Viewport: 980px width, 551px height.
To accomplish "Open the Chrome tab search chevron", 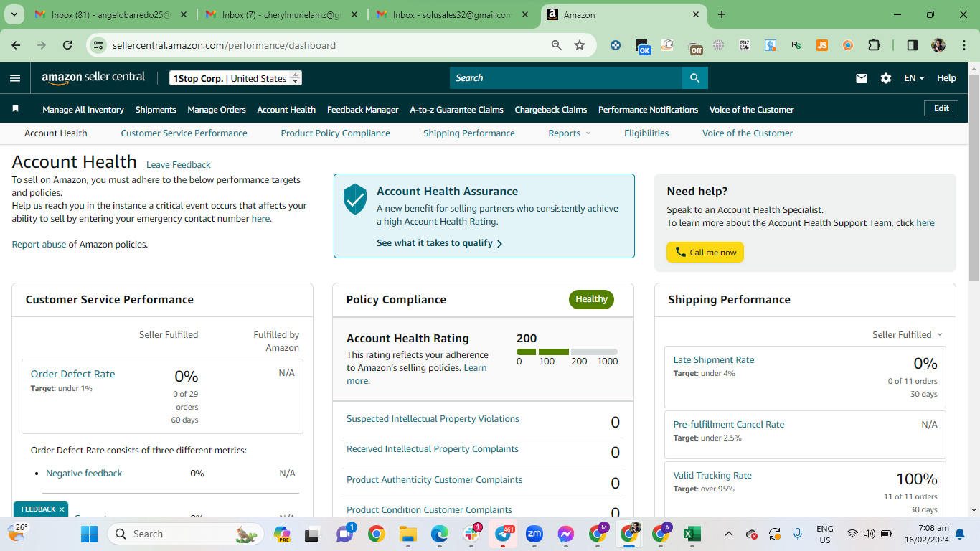I will (16, 14).
